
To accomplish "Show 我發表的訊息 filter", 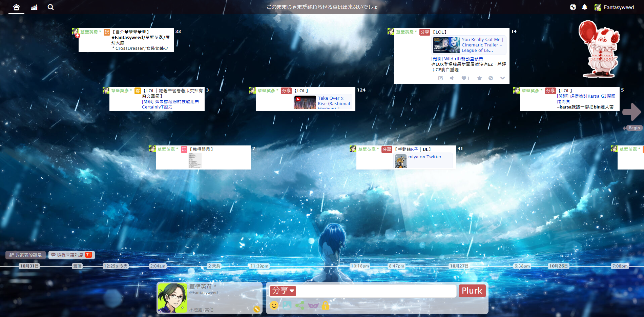I will [x=25, y=255].
